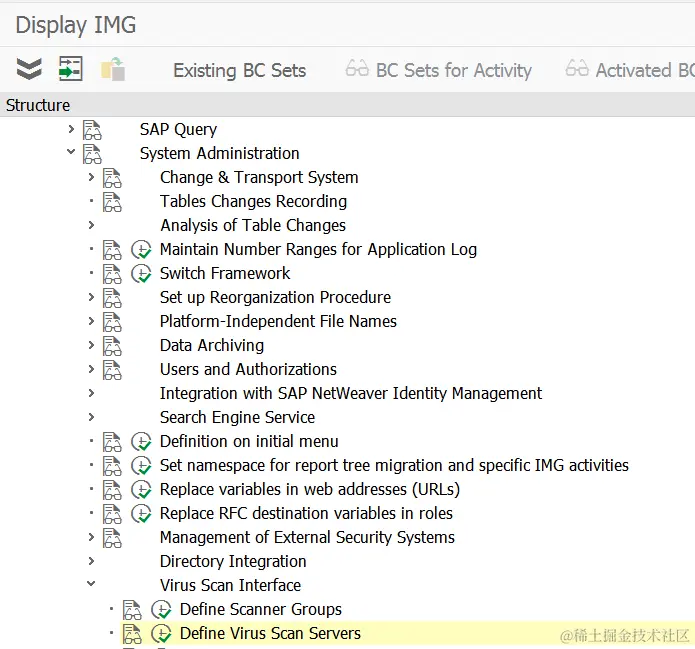Screen dimensions: 695x649
Task: Expand Search Engine Service node
Action: pos(91,417)
